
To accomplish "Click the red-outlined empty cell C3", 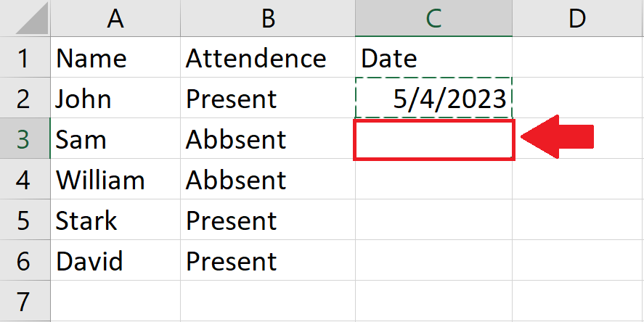I will pyautogui.click(x=433, y=139).
